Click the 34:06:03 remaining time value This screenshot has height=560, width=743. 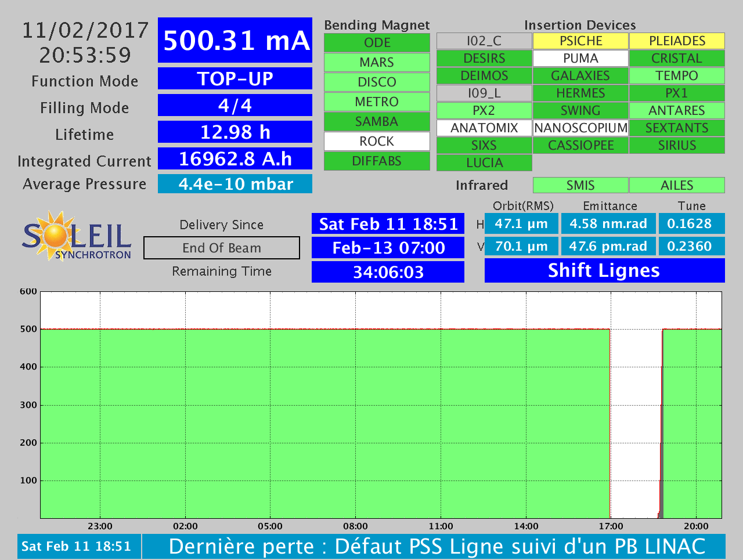pos(388,272)
